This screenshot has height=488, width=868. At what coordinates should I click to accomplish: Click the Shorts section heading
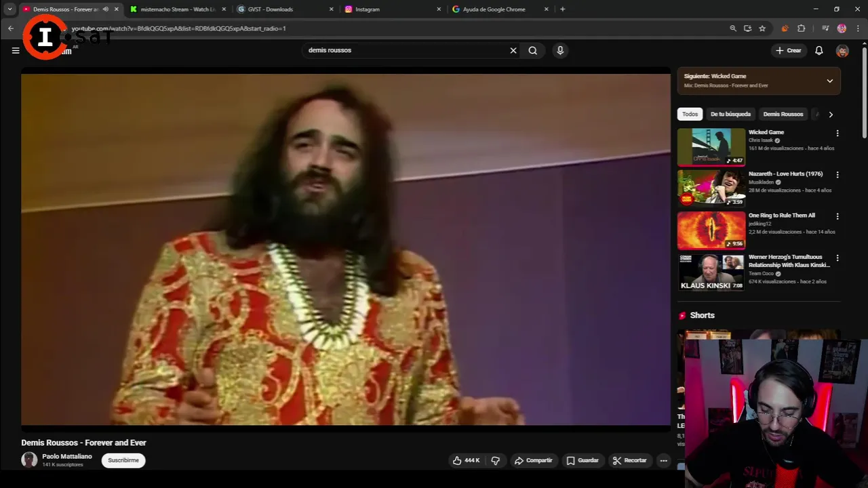(x=702, y=315)
